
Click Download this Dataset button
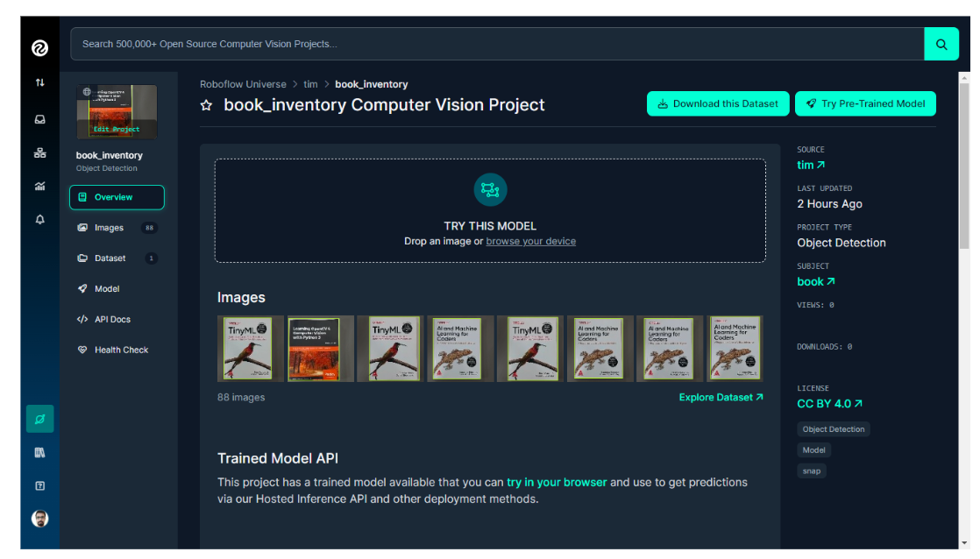click(718, 103)
